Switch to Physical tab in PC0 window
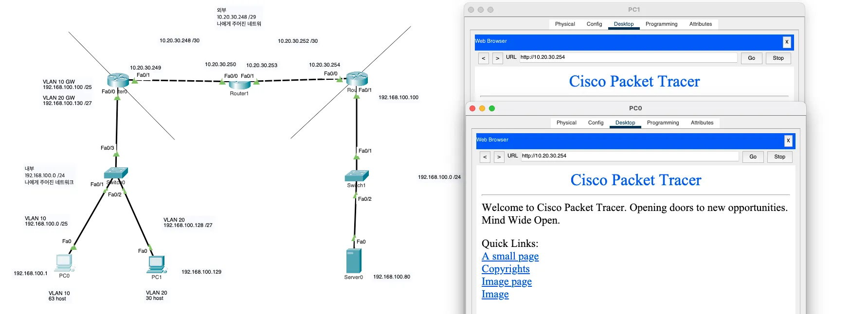 [566, 123]
